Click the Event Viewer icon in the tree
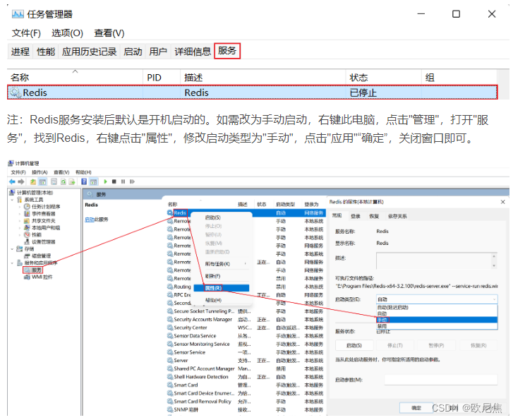 coord(27,214)
